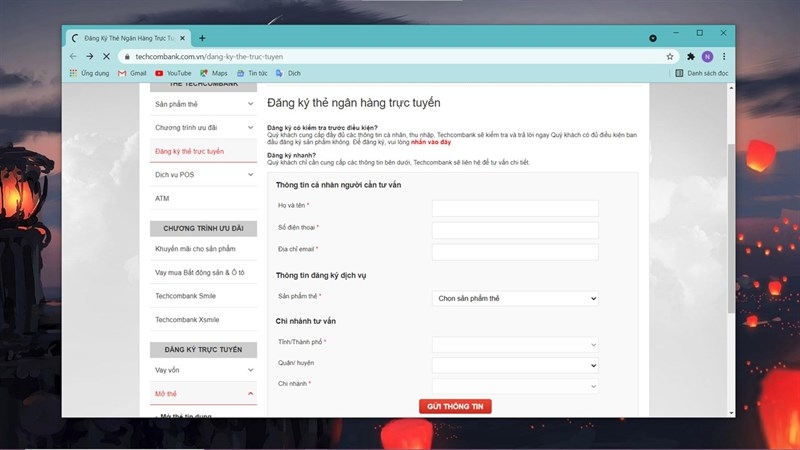This screenshot has height=450, width=800.
Task: Select the Đăng Ký Thẻ Ngân Hàng tab
Action: pyautogui.click(x=128, y=38)
